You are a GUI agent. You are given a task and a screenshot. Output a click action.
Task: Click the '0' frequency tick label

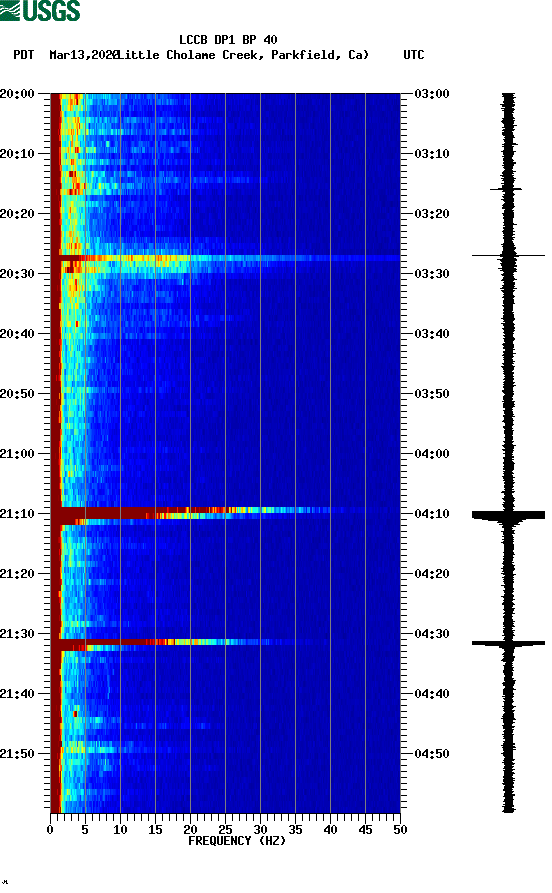pyautogui.click(x=50, y=830)
